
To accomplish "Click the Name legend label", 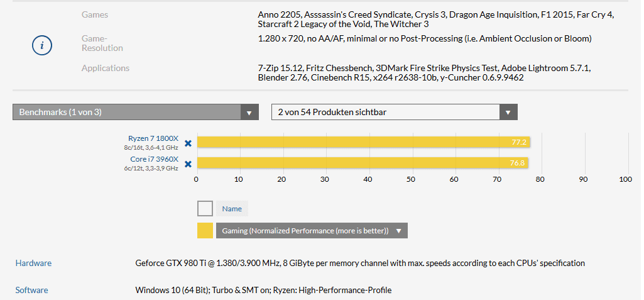I will click(232, 209).
